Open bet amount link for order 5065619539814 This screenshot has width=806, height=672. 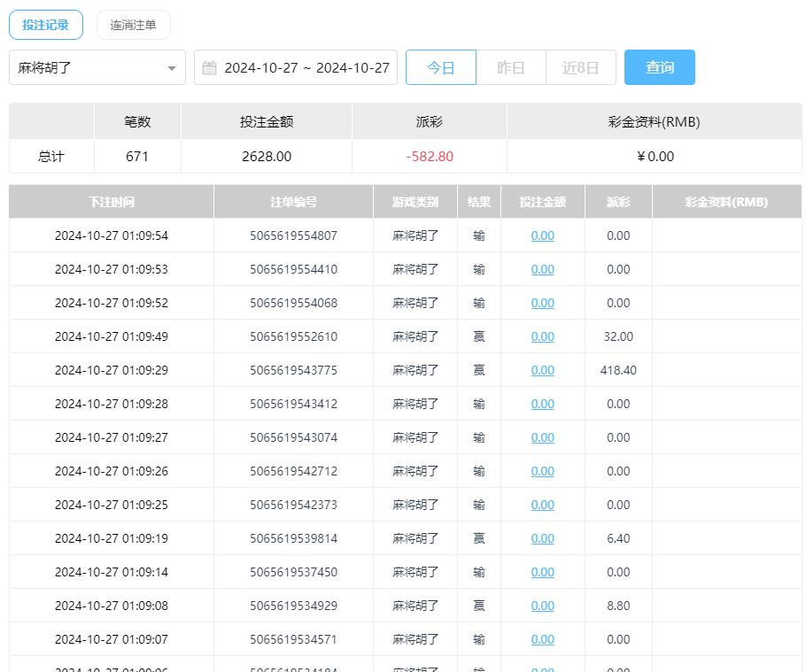[542, 538]
